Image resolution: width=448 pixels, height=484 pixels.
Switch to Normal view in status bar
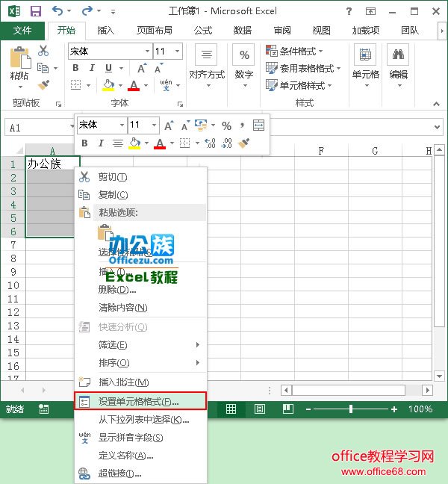[231, 409]
